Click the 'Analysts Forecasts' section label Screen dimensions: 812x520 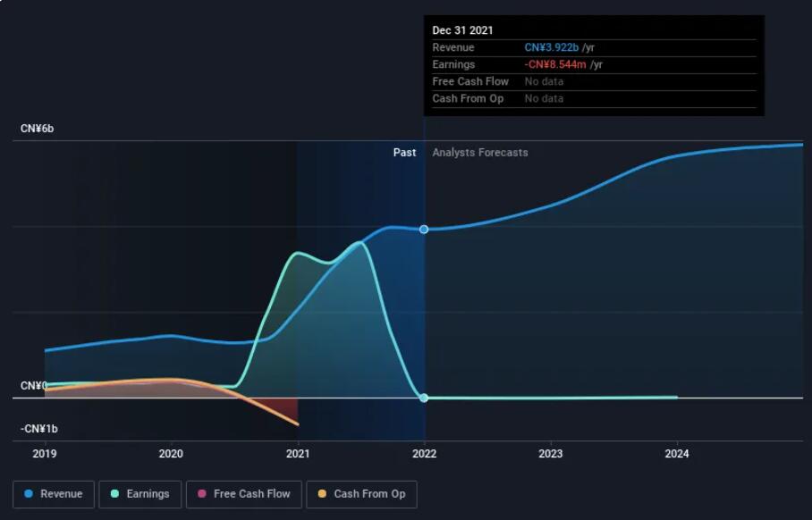pos(480,153)
